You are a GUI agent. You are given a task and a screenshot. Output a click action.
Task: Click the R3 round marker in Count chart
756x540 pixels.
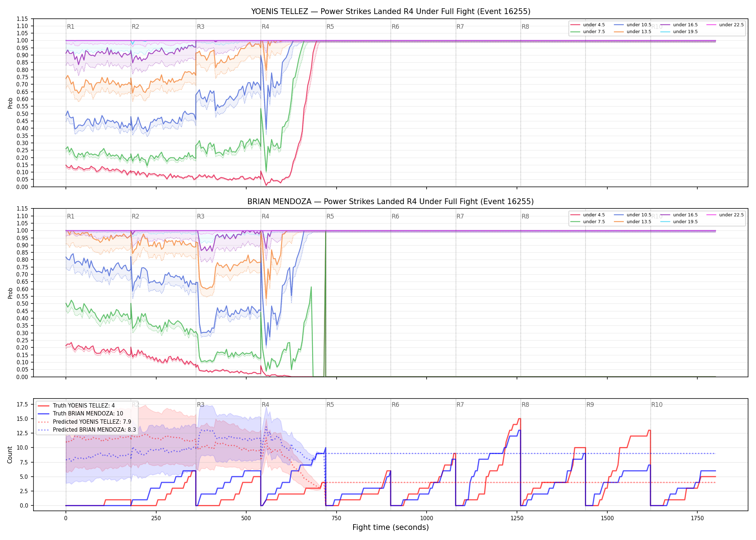pos(201,405)
